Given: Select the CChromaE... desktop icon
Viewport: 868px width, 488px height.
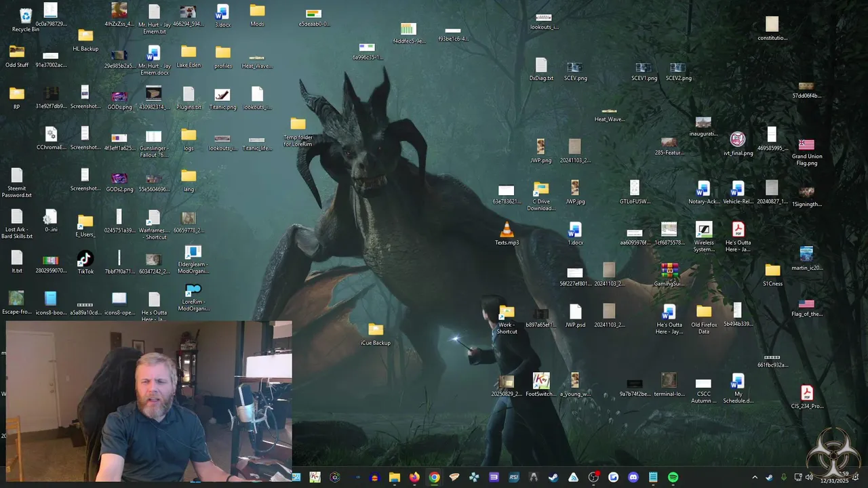Looking at the screenshot, I should pyautogui.click(x=51, y=138).
